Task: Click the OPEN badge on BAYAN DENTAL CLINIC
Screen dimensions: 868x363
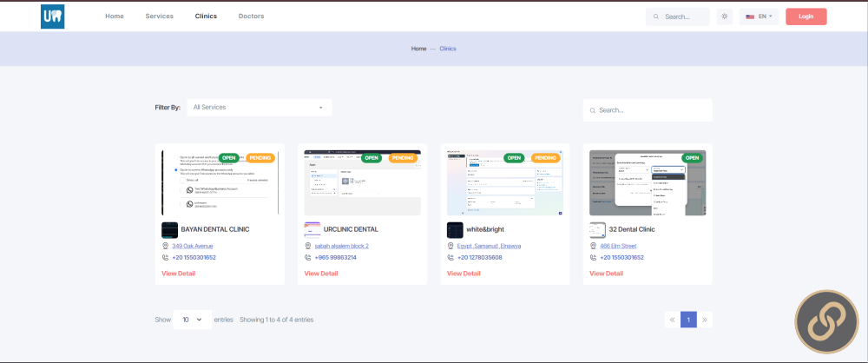Action: 228,158
